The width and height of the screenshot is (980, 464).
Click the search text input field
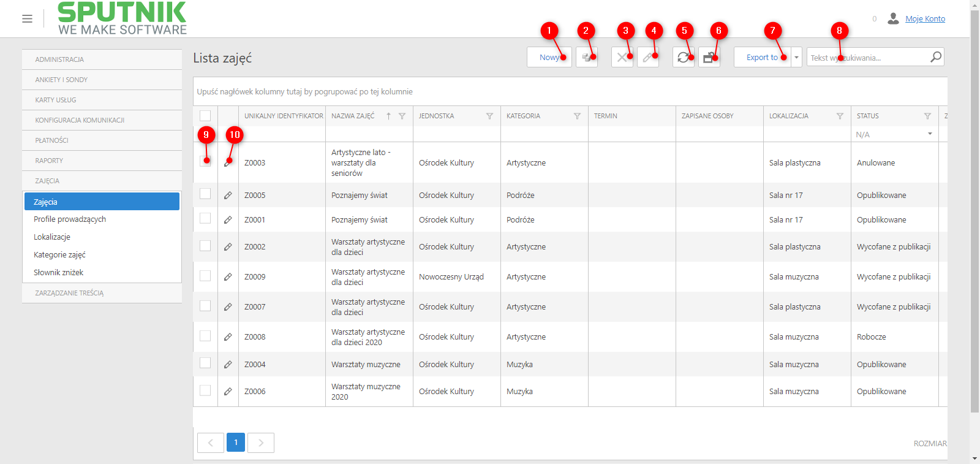point(869,57)
